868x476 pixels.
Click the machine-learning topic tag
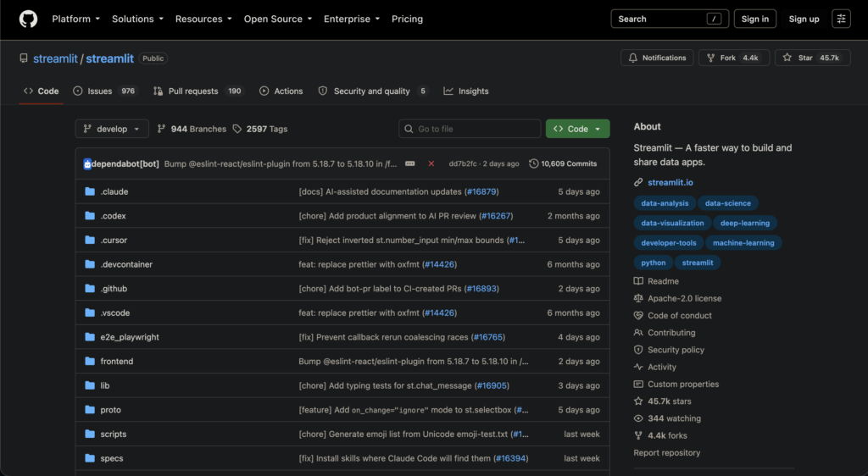(x=743, y=243)
